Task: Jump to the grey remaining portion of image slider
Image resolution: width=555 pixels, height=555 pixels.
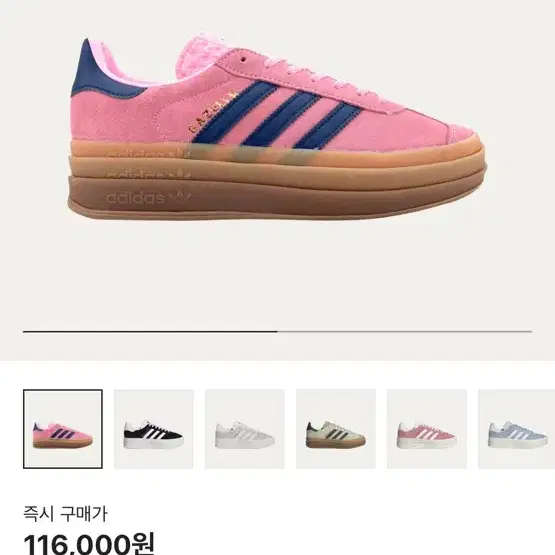Action: pos(405,332)
